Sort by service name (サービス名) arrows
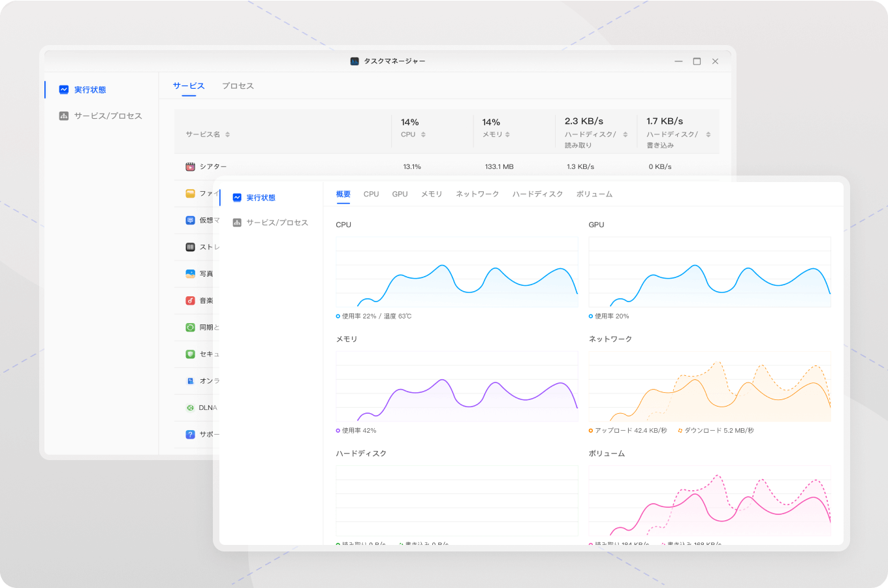Image resolution: width=888 pixels, height=588 pixels. coord(228,134)
